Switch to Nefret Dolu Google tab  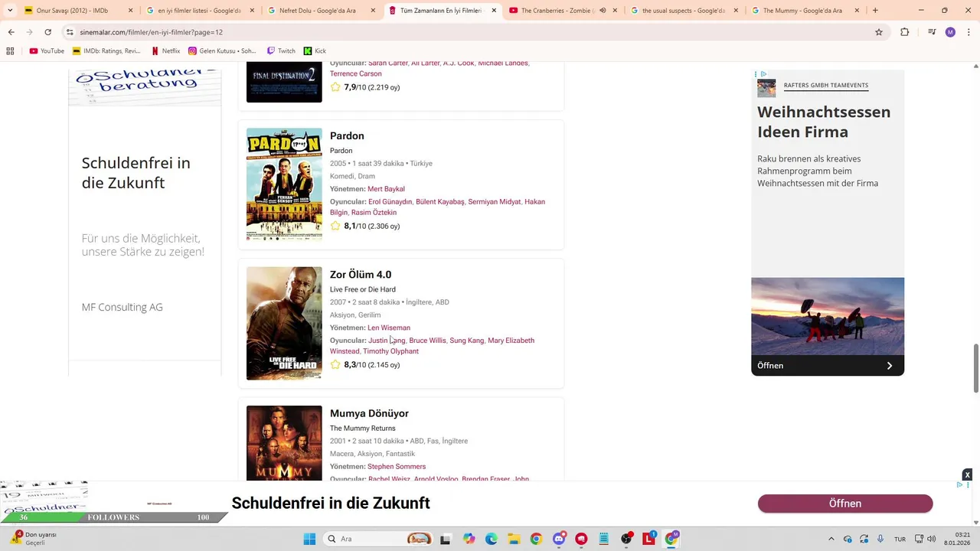click(x=322, y=11)
